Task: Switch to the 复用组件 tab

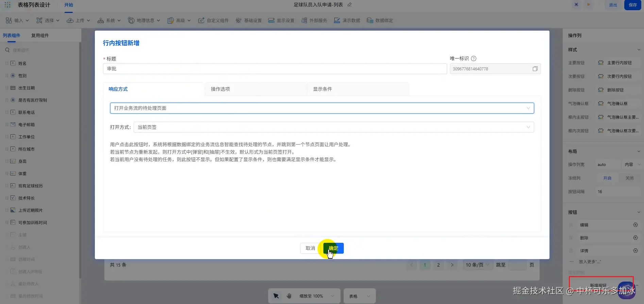Action: (40, 35)
